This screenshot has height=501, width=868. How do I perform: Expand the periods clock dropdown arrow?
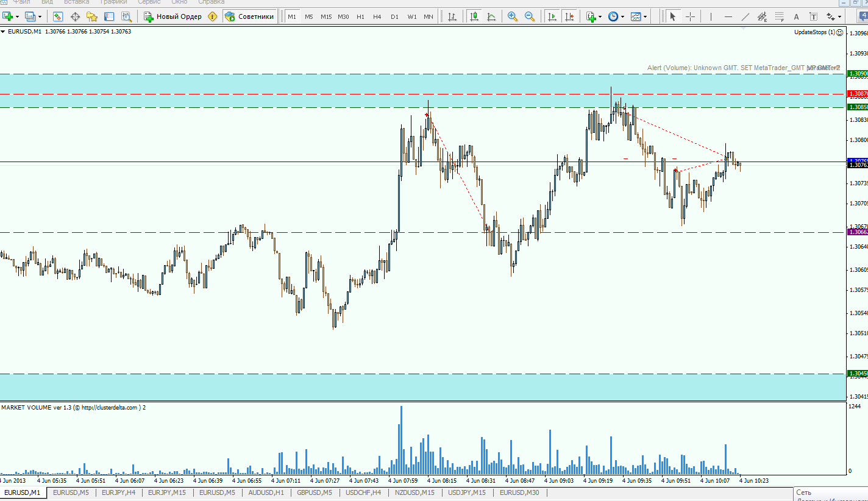[622, 16]
